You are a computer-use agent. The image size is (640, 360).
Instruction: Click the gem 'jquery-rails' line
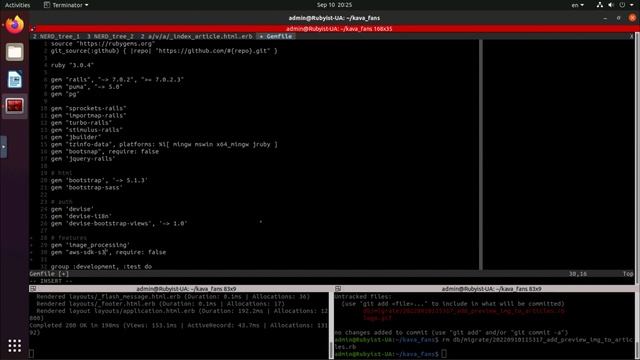pyautogui.click(x=83, y=159)
